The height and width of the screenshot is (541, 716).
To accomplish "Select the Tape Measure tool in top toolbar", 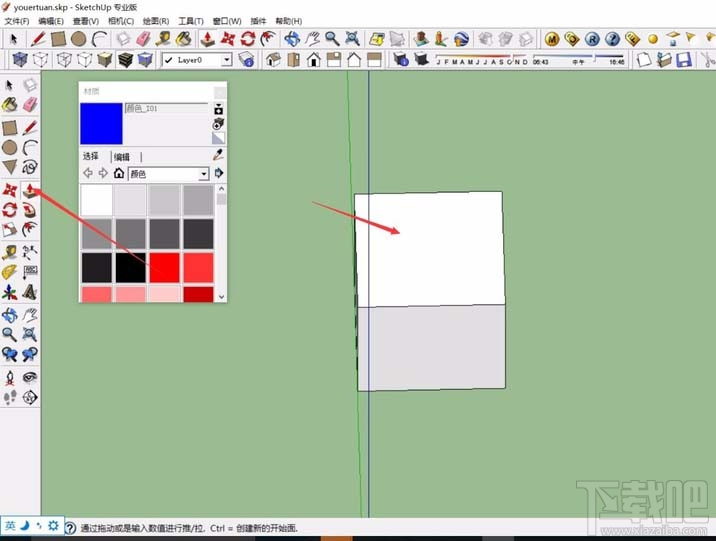I will click(163, 39).
